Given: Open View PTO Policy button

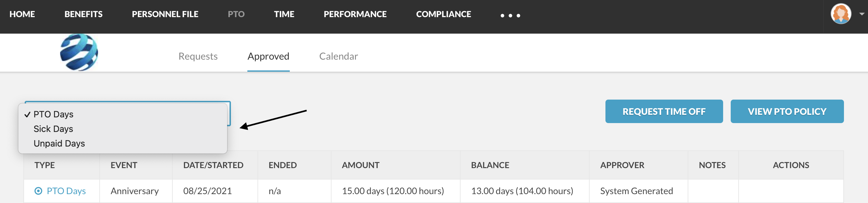Looking at the screenshot, I should 787,111.
